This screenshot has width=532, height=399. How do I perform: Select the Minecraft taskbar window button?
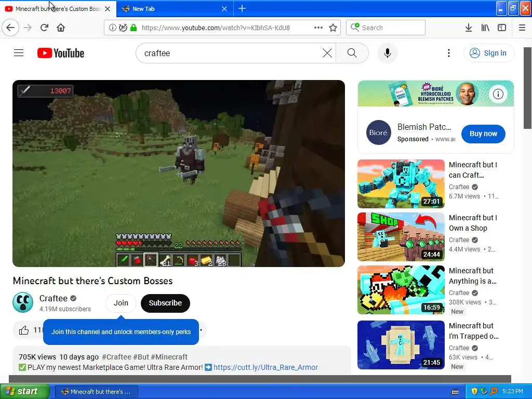(x=96, y=392)
